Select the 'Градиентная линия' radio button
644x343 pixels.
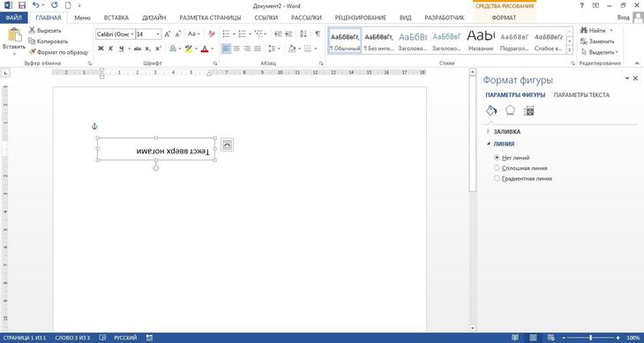click(x=497, y=178)
